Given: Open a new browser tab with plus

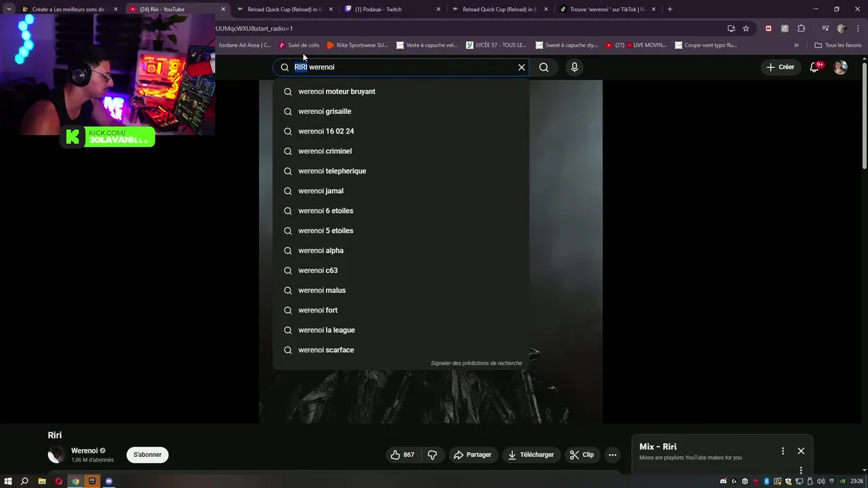Looking at the screenshot, I should 670,9.
